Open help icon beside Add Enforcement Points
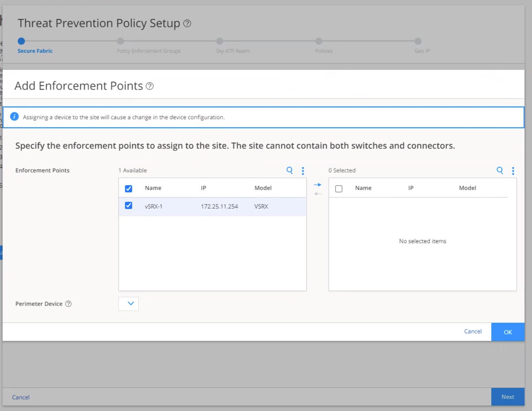The width and height of the screenshot is (532, 411). [x=150, y=86]
